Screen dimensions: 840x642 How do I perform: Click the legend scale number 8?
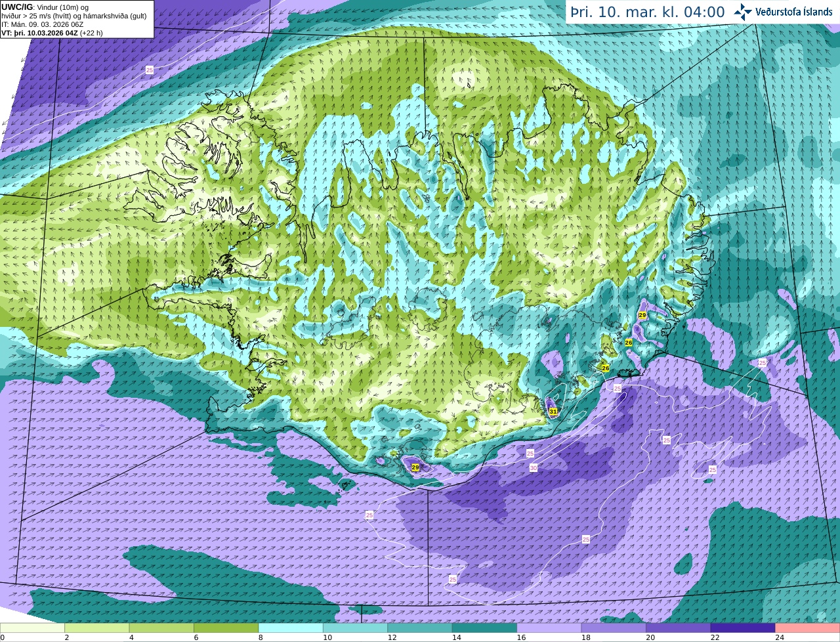pos(261,637)
